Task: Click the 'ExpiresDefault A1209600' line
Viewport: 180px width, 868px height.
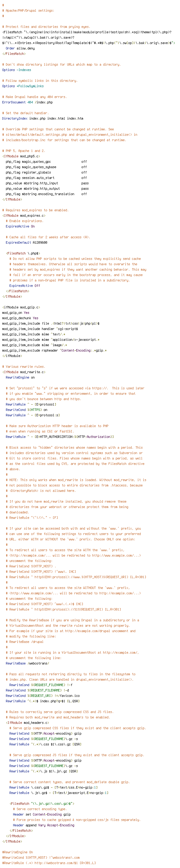Action: (x=27, y=242)
